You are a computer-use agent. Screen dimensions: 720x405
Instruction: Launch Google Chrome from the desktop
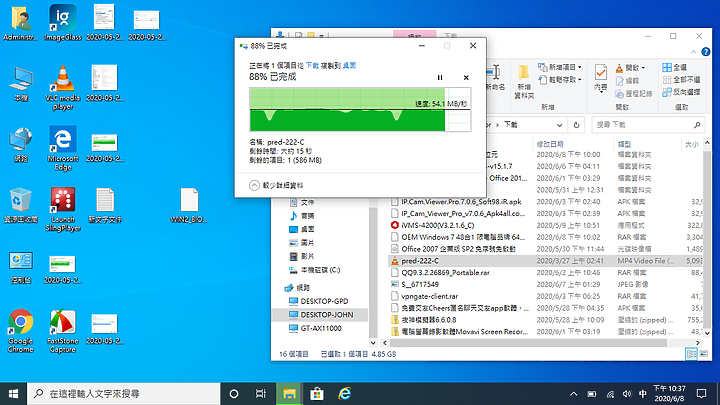pos(20,324)
